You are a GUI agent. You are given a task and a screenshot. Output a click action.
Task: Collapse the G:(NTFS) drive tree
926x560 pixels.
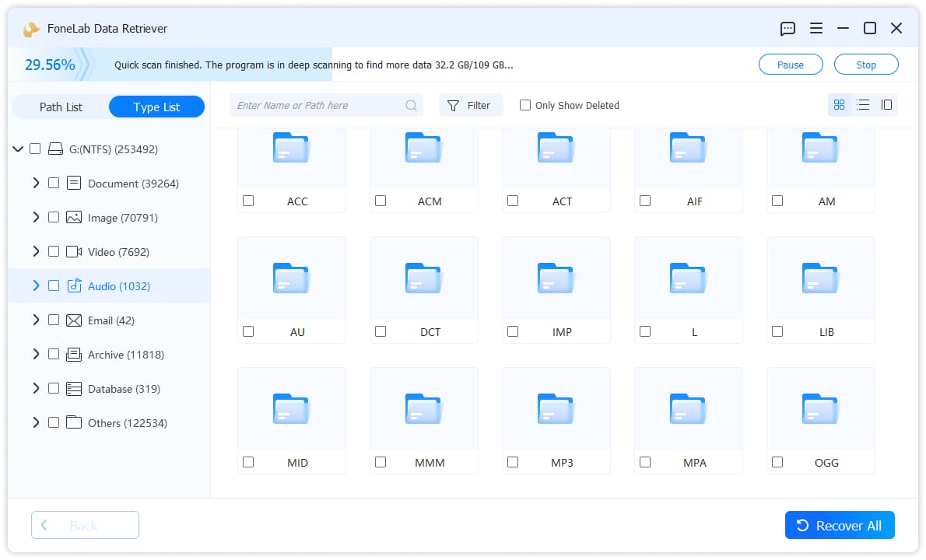tap(18, 149)
